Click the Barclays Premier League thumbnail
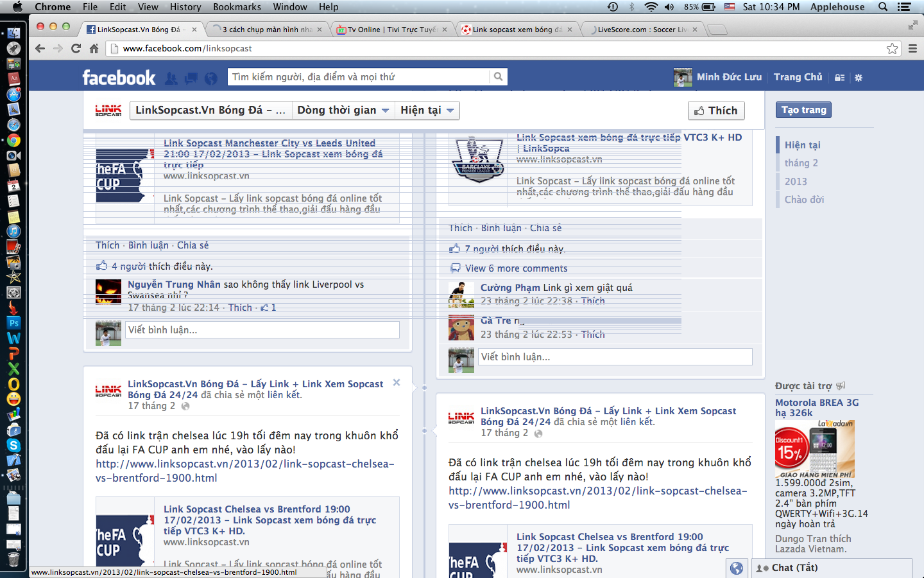Image resolution: width=924 pixels, height=578 pixels. click(x=478, y=158)
